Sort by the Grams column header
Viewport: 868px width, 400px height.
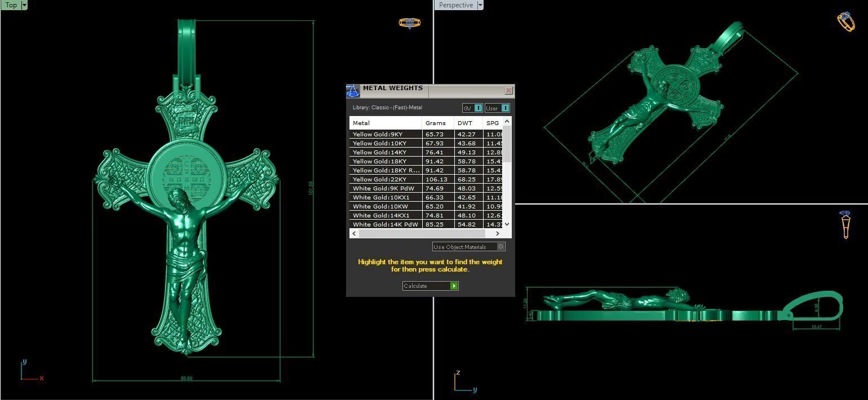(x=438, y=123)
